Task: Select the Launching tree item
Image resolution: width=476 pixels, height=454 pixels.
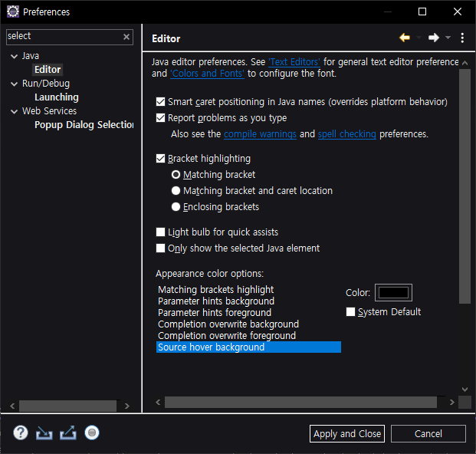Action: pyautogui.click(x=57, y=97)
